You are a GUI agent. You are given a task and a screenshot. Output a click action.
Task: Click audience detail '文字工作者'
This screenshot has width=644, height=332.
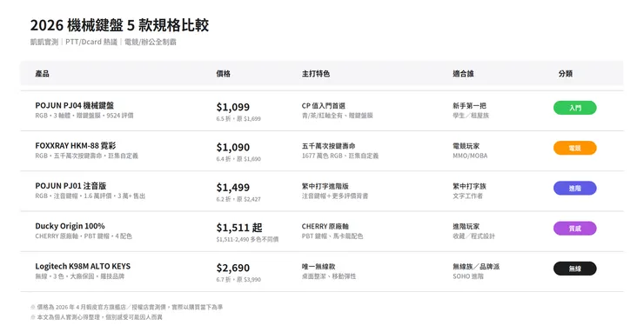click(x=468, y=196)
